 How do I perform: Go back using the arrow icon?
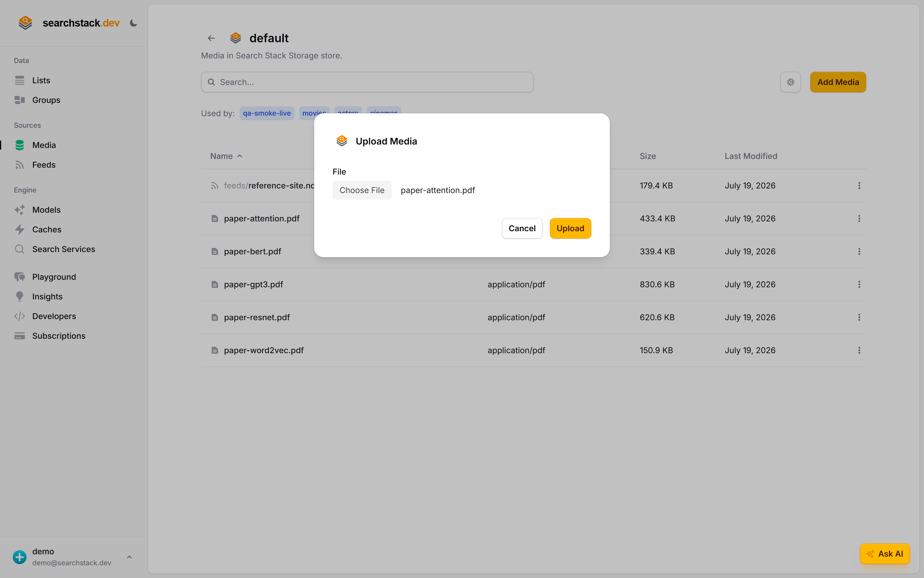(x=211, y=38)
